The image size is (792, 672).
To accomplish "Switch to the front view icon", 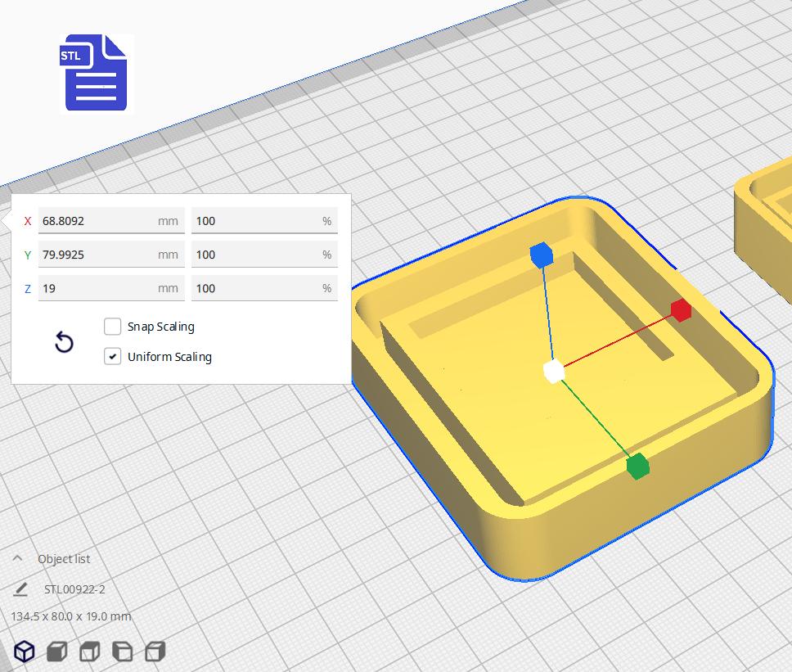I will (55, 652).
